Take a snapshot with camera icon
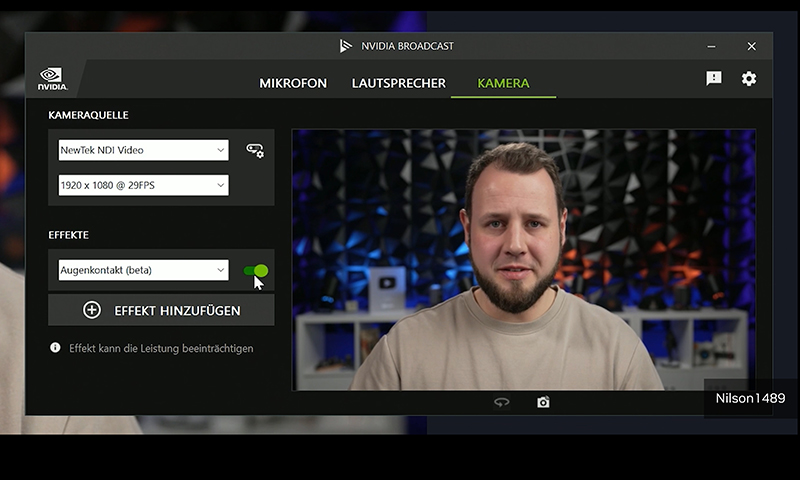The image size is (800, 480). click(543, 402)
